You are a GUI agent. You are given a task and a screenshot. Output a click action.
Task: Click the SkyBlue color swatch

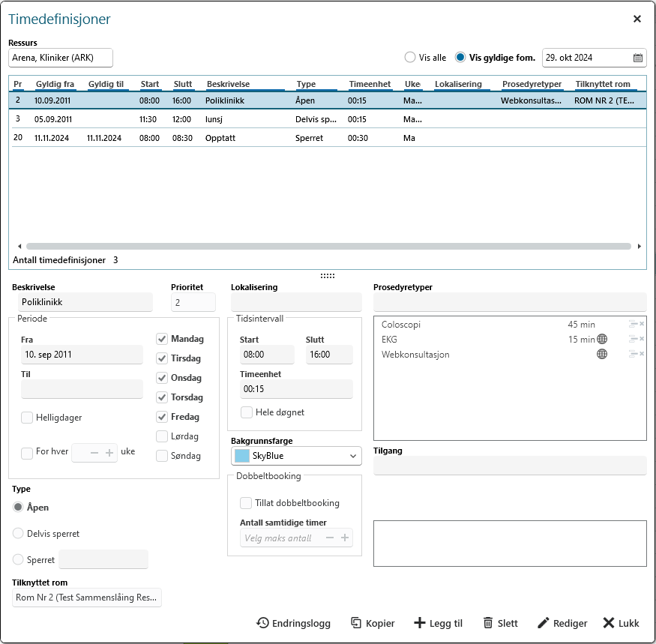pos(241,456)
